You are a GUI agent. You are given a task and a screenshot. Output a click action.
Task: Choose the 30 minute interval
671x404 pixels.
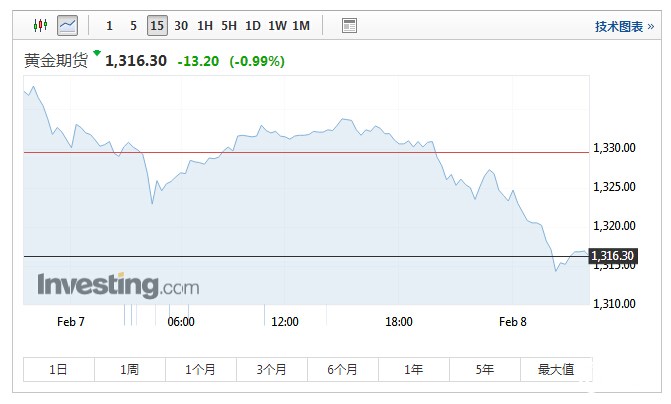181,25
